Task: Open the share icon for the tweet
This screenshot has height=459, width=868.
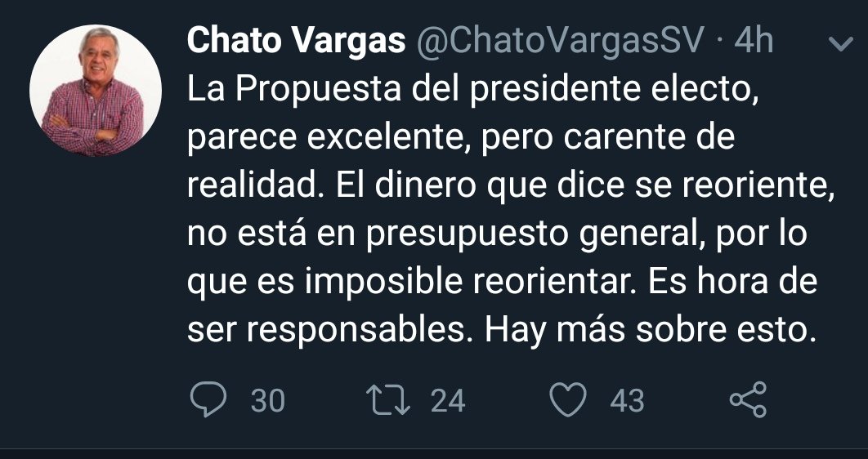Action: (747, 400)
